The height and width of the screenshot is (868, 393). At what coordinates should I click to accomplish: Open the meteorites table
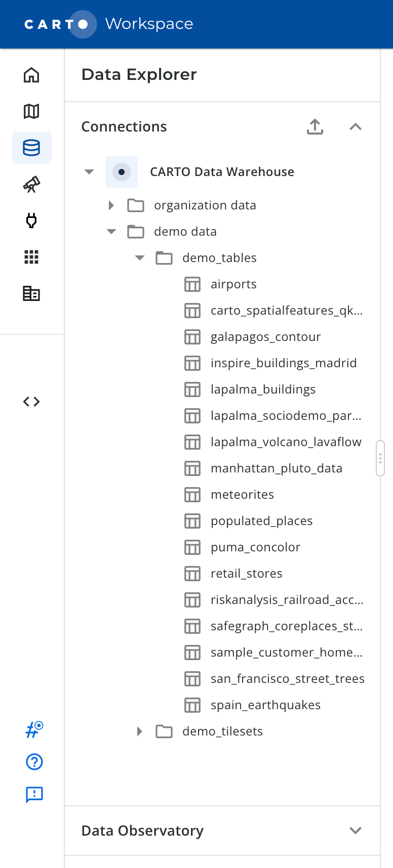point(242,495)
